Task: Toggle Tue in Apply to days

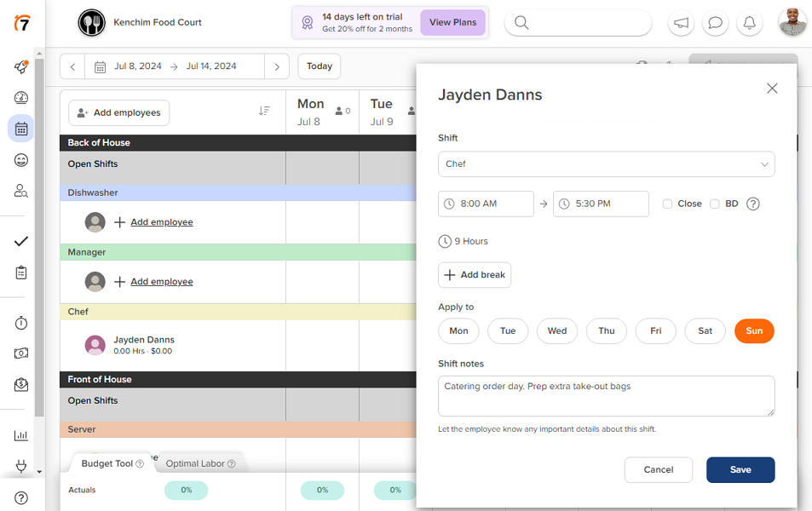Action: click(x=508, y=330)
